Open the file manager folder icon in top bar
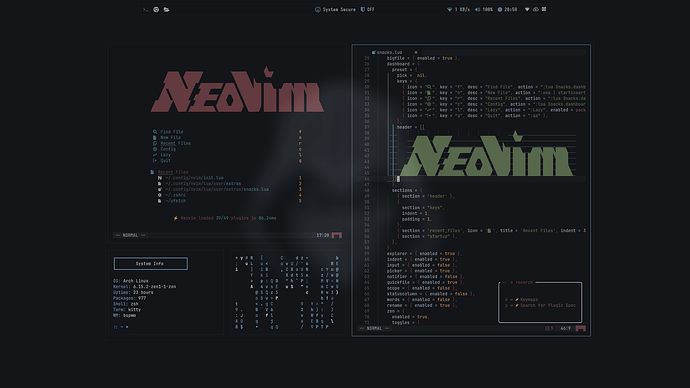This screenshot has height=388, width=690. point(166,9)
